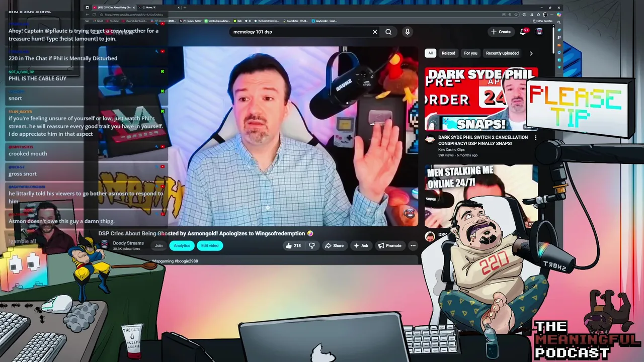The image size is (644, 362).
Task: Switch to the 'Home / X' browser tab
Action: [x=157, y=7]
